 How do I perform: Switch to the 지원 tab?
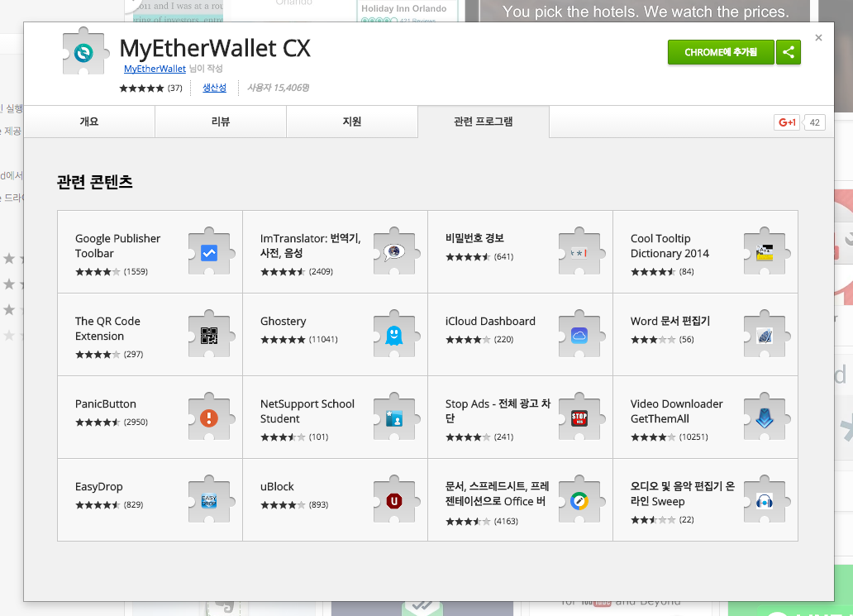(352, 122)
